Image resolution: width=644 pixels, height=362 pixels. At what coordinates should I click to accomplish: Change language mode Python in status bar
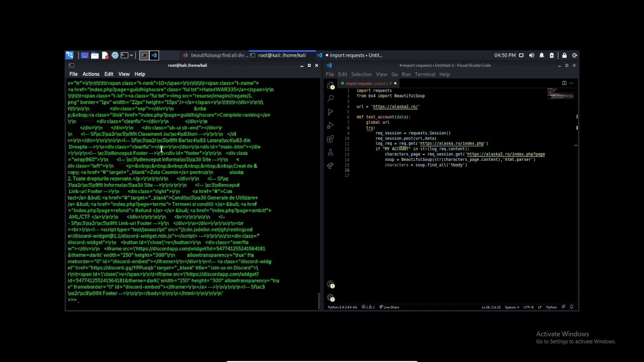click(x=551, y=307)
